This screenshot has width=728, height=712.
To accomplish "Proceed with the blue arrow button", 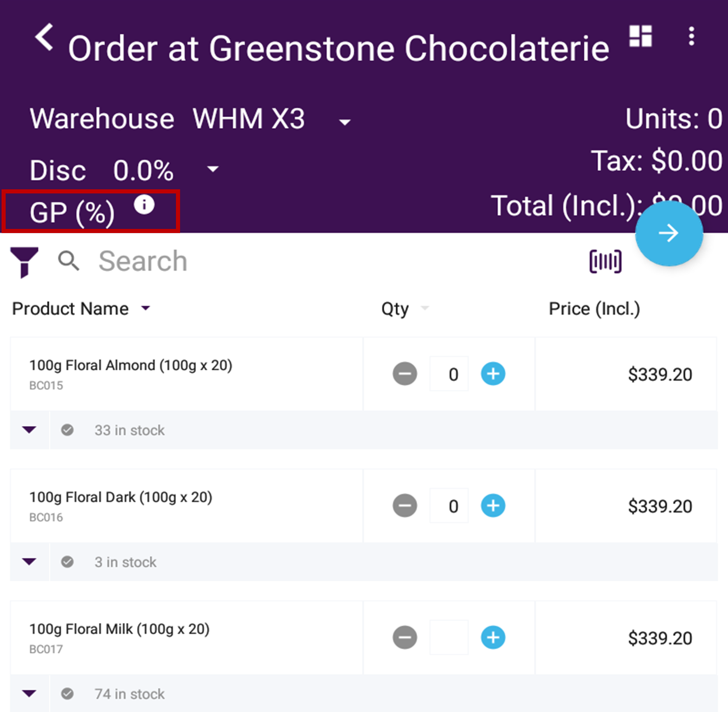I will tap(668, 233).
